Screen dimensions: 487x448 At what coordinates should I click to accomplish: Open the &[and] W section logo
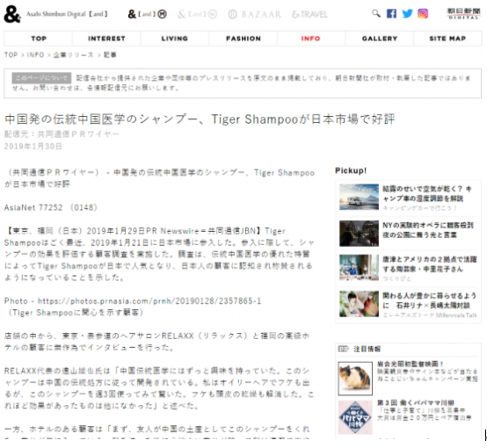198,14
